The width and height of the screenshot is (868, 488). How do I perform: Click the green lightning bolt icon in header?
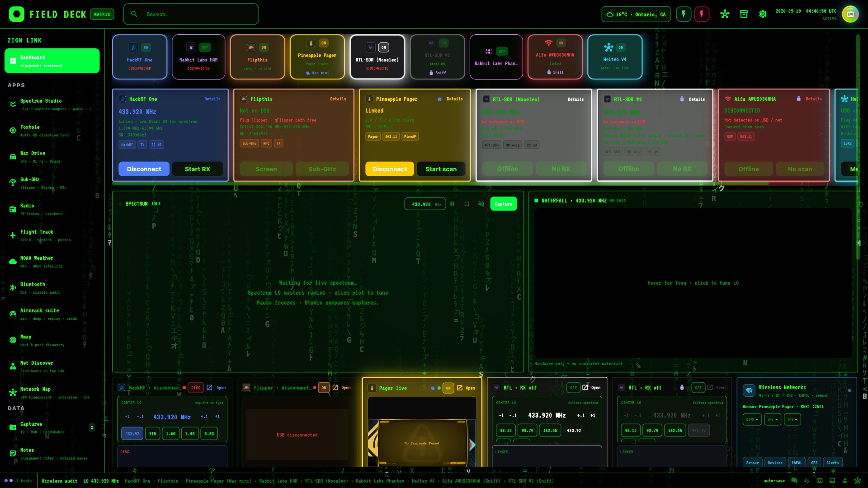[684, 14]
